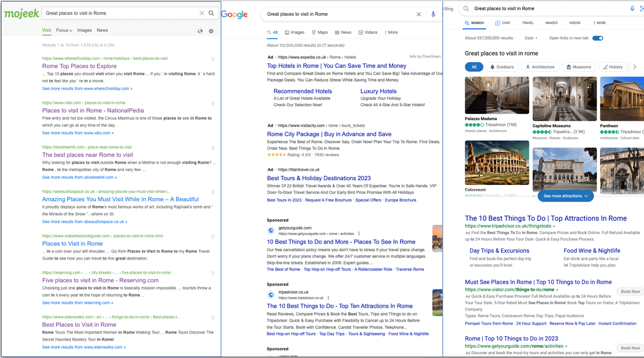Click pin icon beside Rome Top Places result

tap(212, 59)
